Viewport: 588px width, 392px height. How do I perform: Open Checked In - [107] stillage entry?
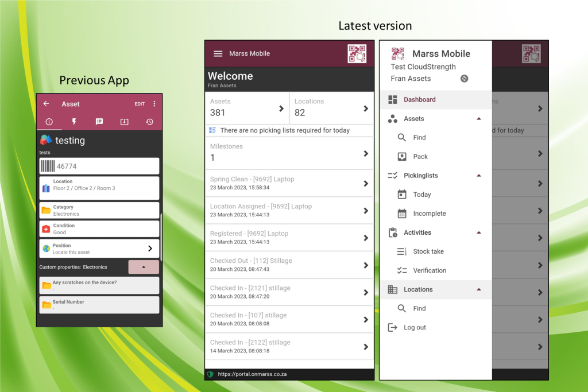pyautogui.click(x=289, y=319)
